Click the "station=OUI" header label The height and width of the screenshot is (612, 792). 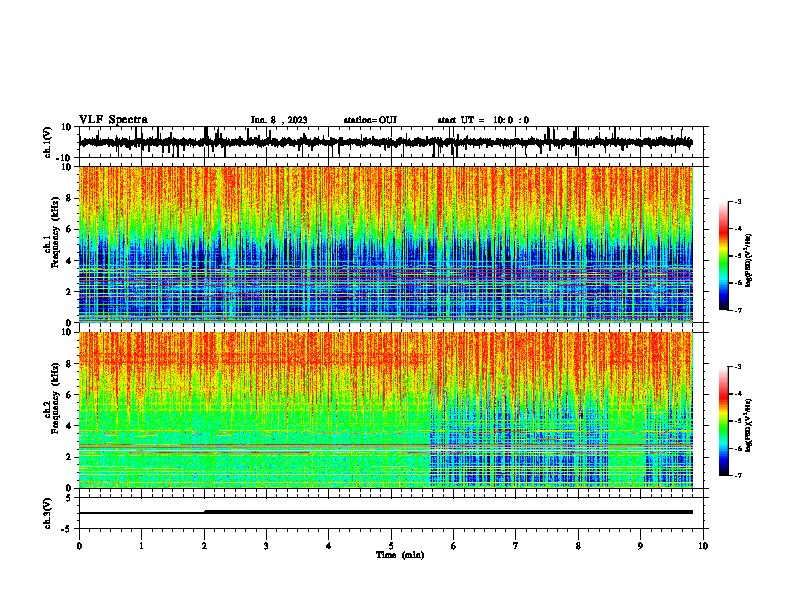coord(370,120)
